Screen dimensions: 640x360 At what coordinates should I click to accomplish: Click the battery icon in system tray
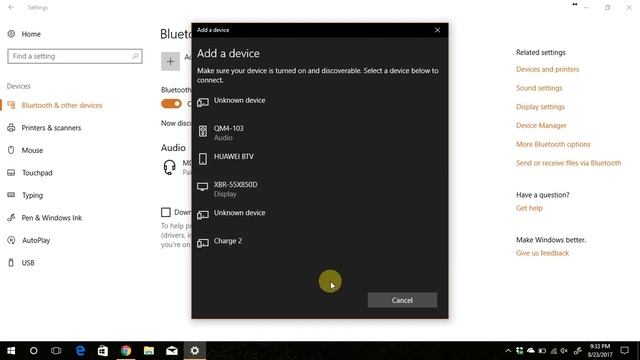(x=542, y=351)
